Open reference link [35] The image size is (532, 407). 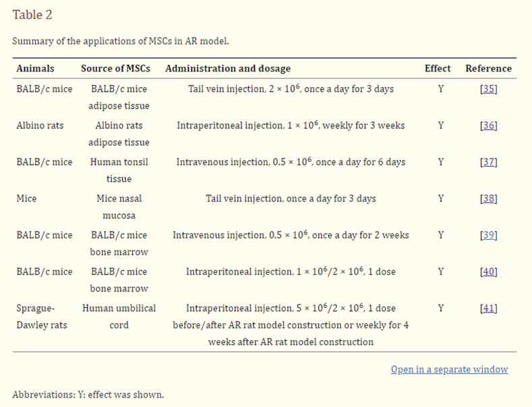tap(488, 89)
